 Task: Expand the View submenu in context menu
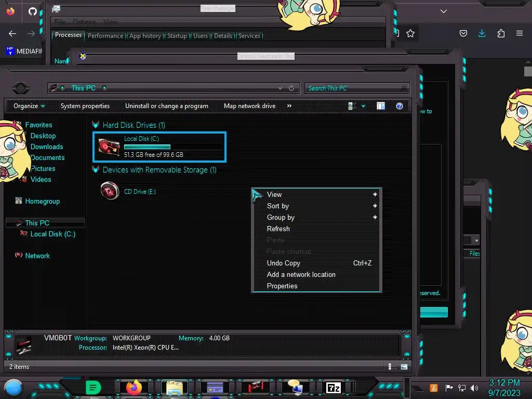click(x=316, y=194)
